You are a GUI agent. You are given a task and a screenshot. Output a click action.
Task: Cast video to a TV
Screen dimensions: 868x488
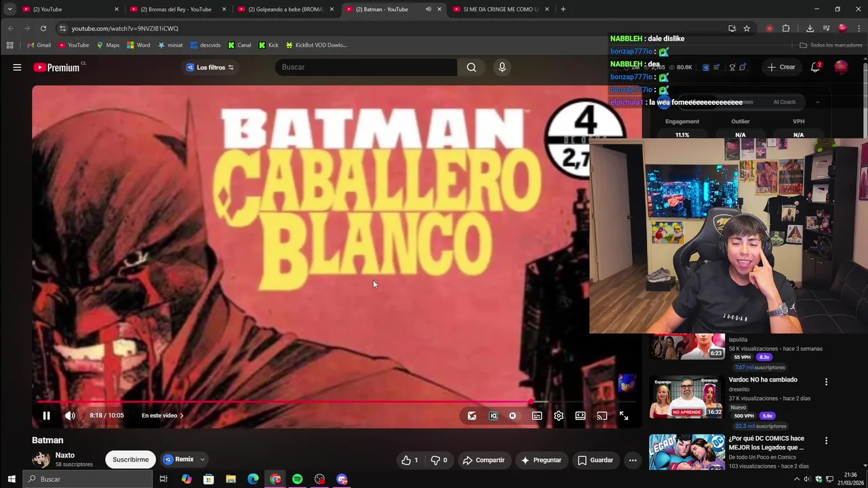point(601,415)
